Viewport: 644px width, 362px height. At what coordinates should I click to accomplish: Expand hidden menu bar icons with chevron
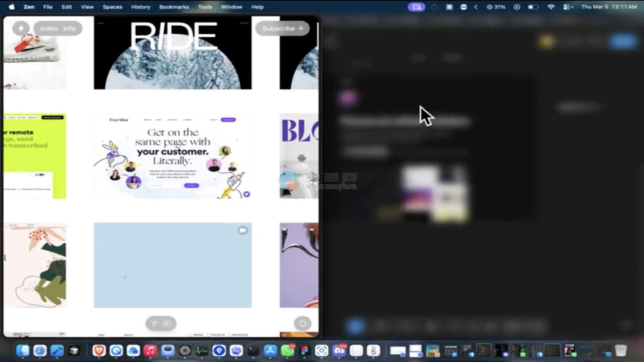click(x=476, y=7)
